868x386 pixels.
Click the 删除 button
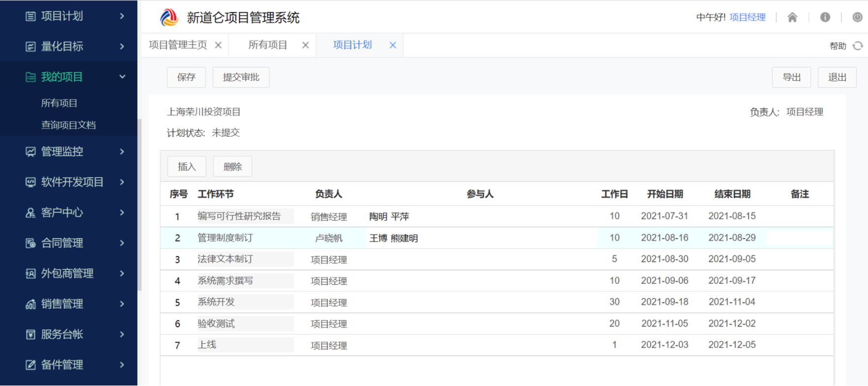(232, 167)
